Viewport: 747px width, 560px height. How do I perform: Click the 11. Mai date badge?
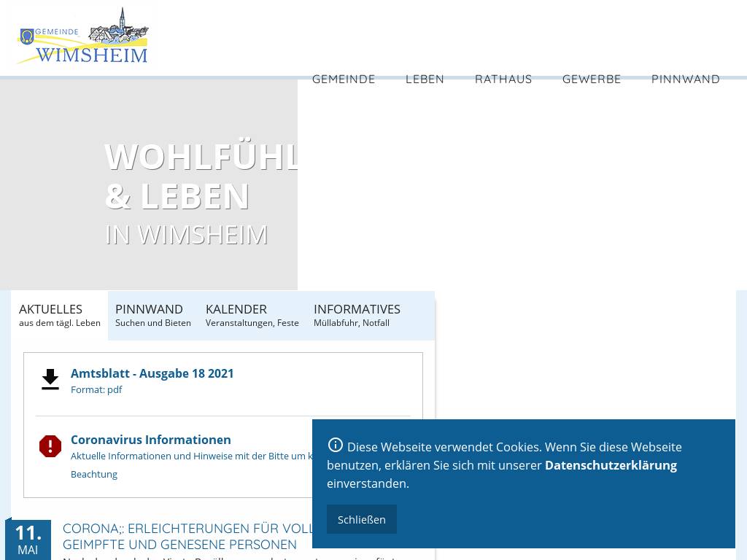pos(28,540)
